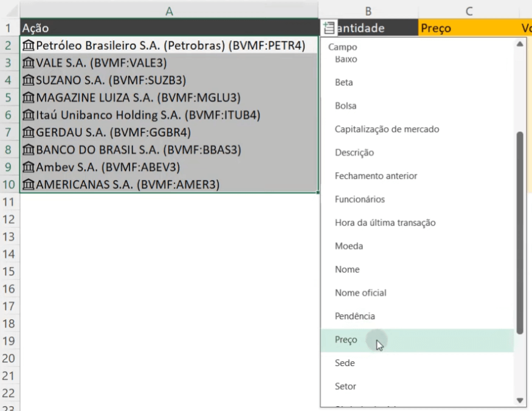This screenshot has width=532, height=411.
Task: Select row 19 header
Action: point(10,341)
